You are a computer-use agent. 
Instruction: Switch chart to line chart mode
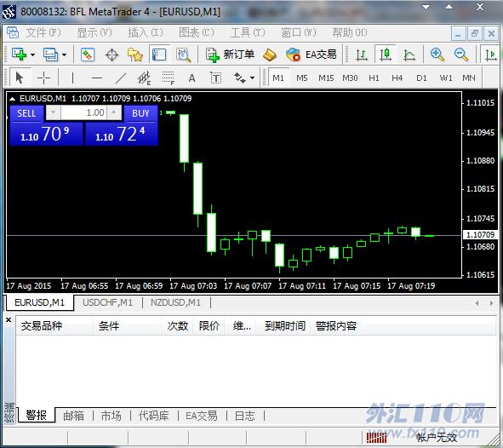[409, 55]
